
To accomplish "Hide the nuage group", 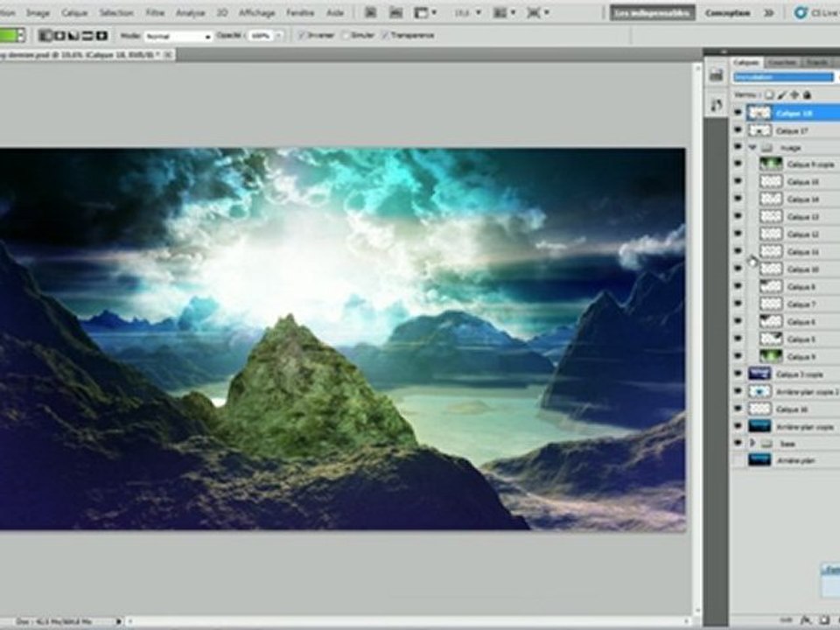I will (738, 147).
